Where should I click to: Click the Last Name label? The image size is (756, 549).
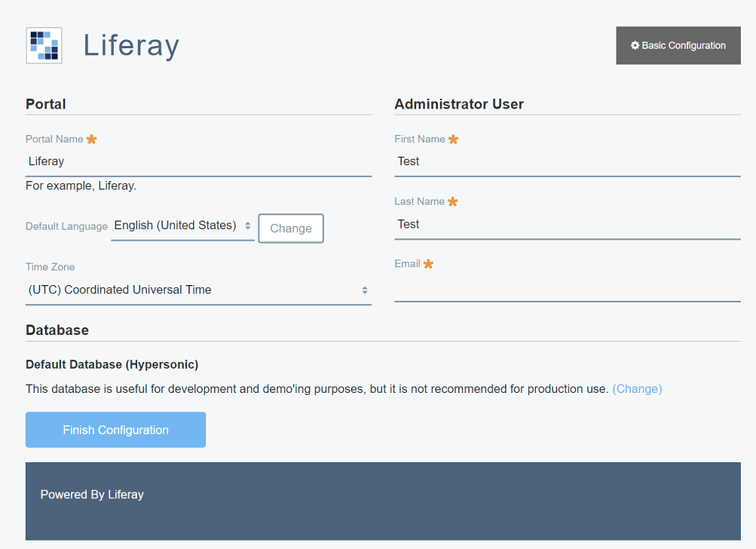pos(420,201)
